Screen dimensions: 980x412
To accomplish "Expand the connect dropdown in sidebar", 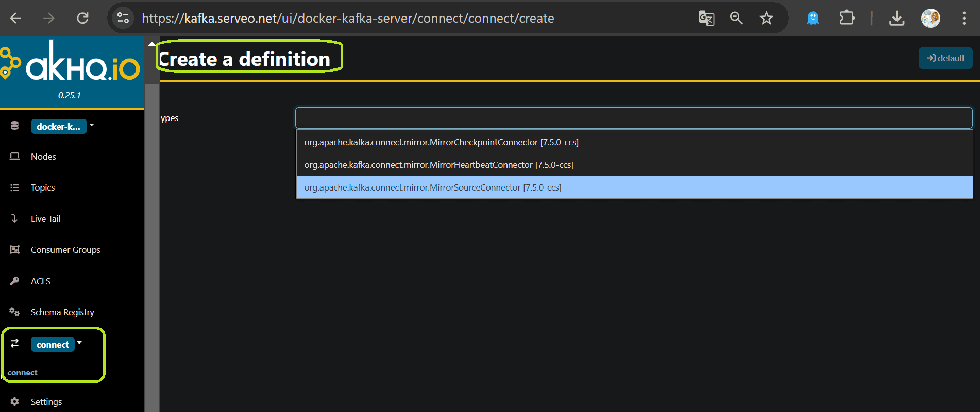I will [x=79, y=343].
